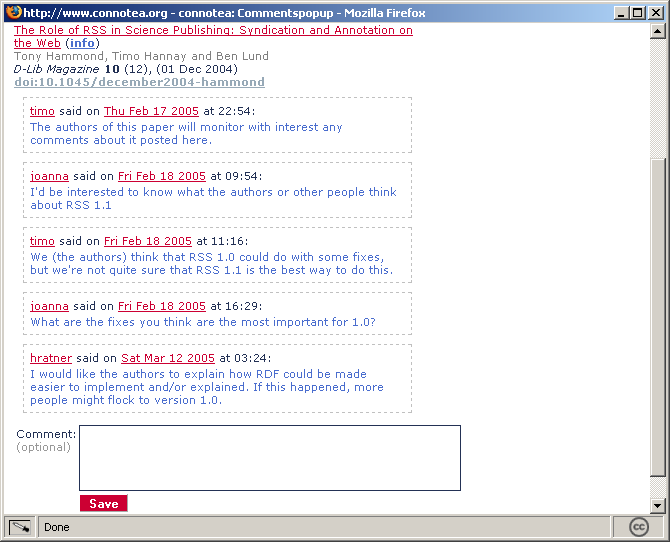Minimize the Firefox popup window
This screenshot has width=670, height=542.
point(621,13)
